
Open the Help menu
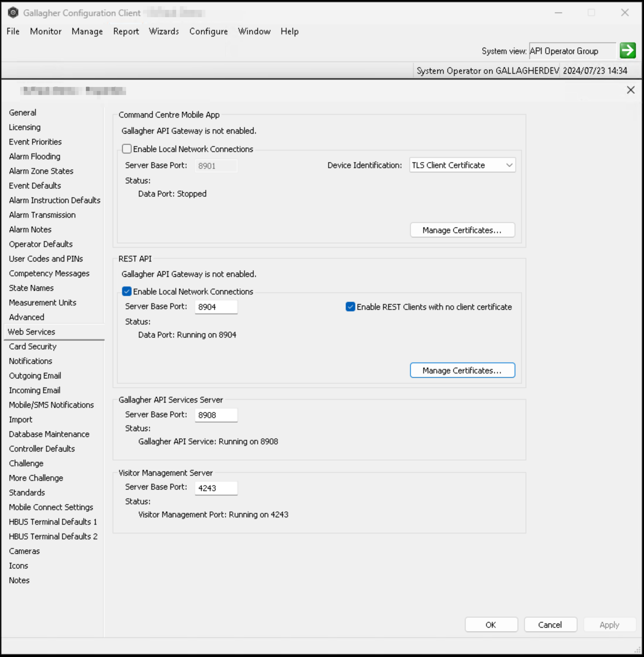click(x=289, y=31)
